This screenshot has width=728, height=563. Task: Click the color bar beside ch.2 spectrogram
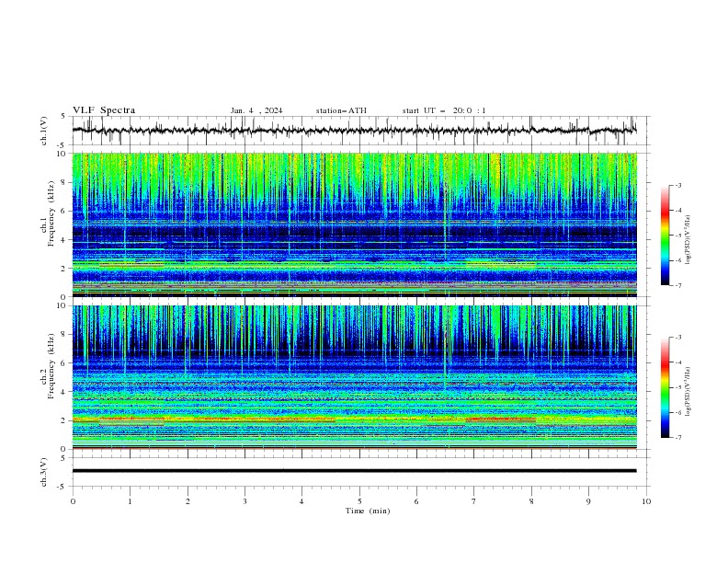tap(665, 387)
